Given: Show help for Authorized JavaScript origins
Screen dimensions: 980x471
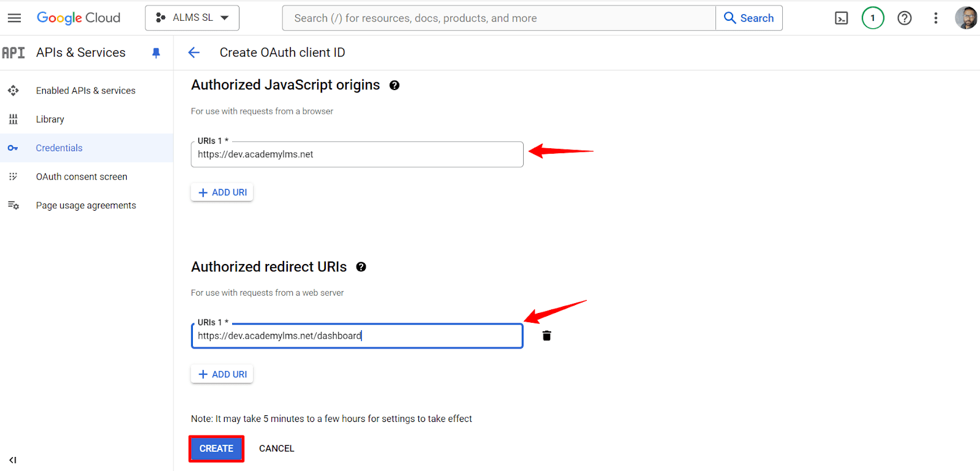Looking at the screenshot, I should click(394, 85).
